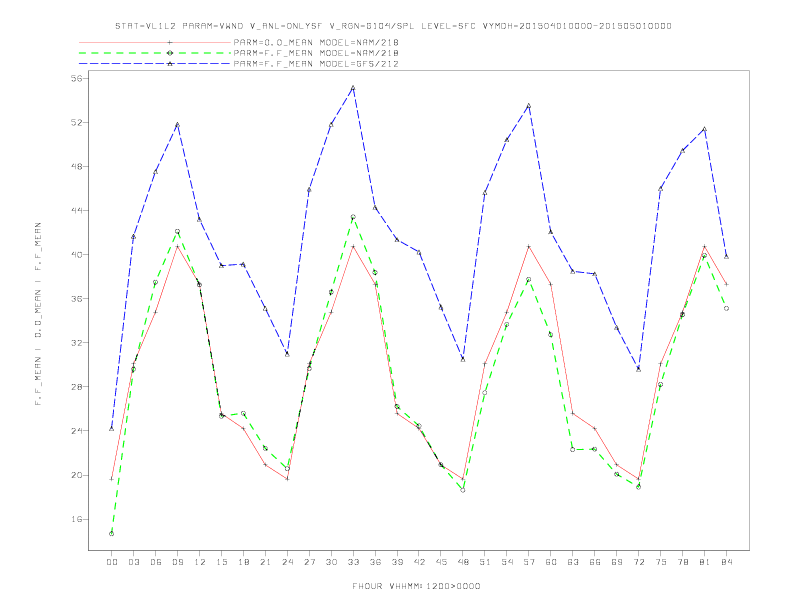Click x-axis tick label 78
The image size is (792, 612).
682,562
